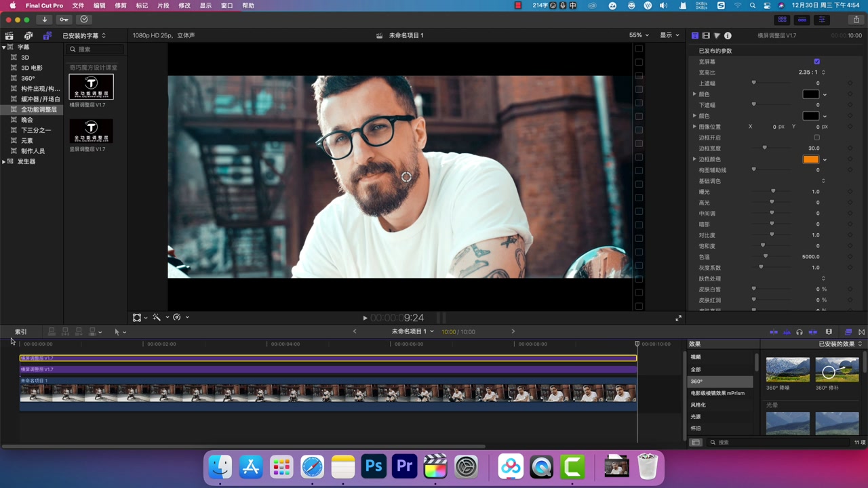
Task: Open clip appearance filmstrip icon
Action: click(829, 332)
